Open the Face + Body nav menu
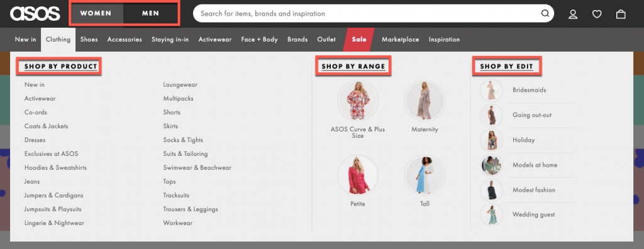Screen dimensions: 644x249 [259, 40]
